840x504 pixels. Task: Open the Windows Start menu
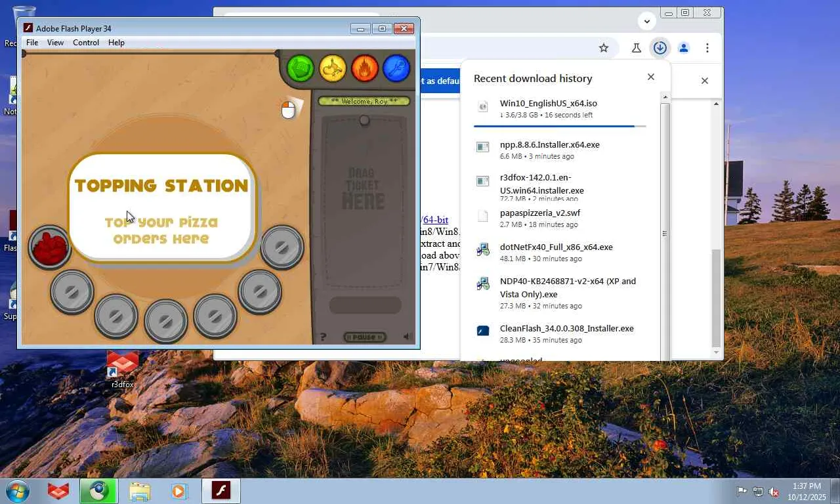pos(18,491)
